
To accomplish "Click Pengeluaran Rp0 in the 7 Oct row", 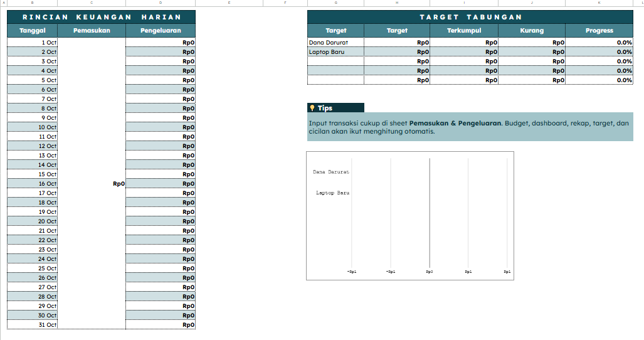I will click(x=161, y=99).
